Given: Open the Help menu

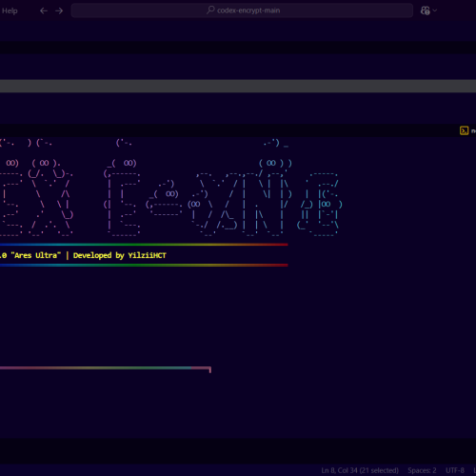Looking at the screenshot, I should 10,10.
